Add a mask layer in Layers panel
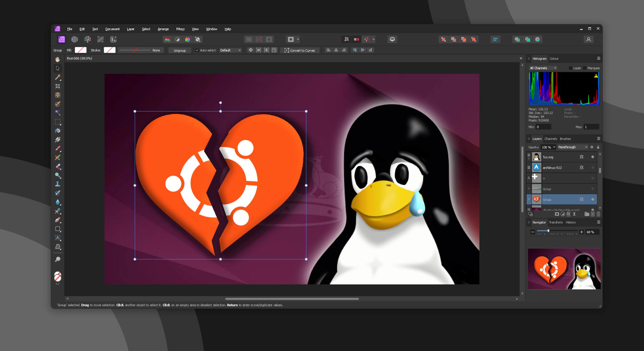Screen dimensions: 644x351 click(x=557, y=214)
